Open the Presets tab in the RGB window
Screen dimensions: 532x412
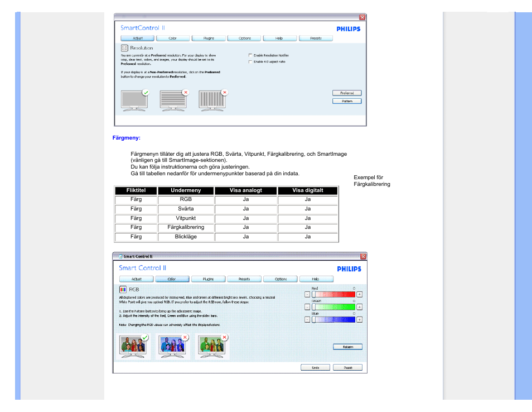pos(244,279)
